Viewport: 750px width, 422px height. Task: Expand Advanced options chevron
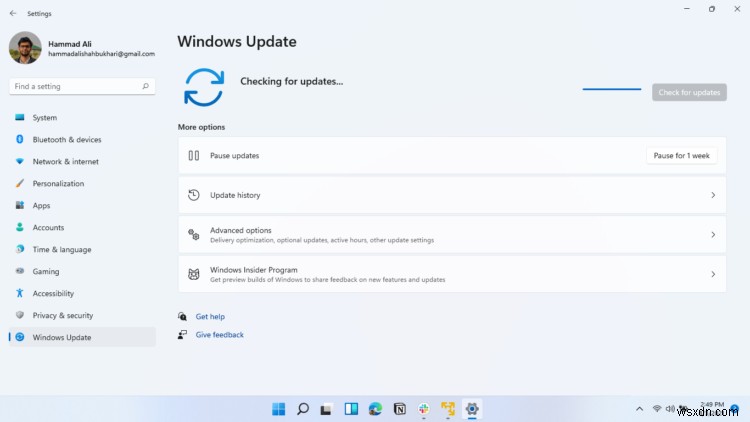click(713, 234)
